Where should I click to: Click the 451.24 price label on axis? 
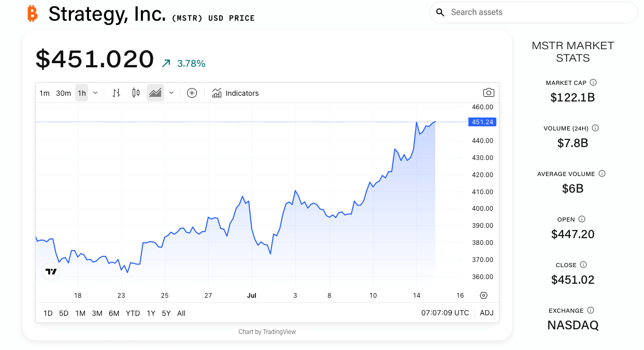click(x=482, y=122)
